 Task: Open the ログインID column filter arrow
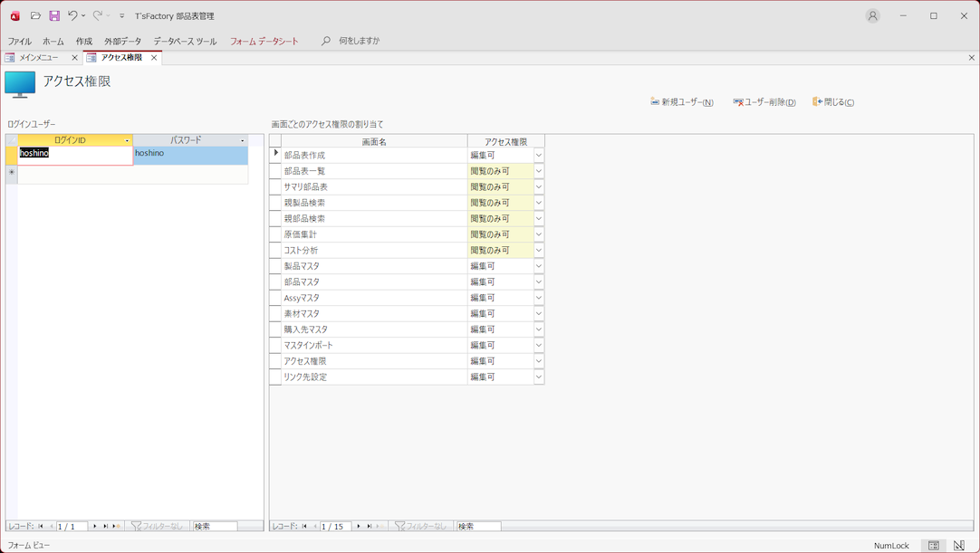click(127, 141)
